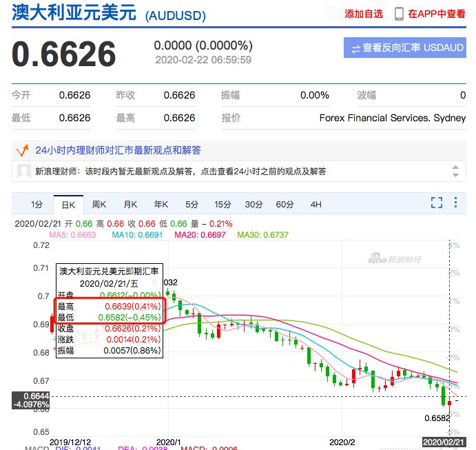Add AUDUSD to watchlist via 添加自选

(363, 14)
